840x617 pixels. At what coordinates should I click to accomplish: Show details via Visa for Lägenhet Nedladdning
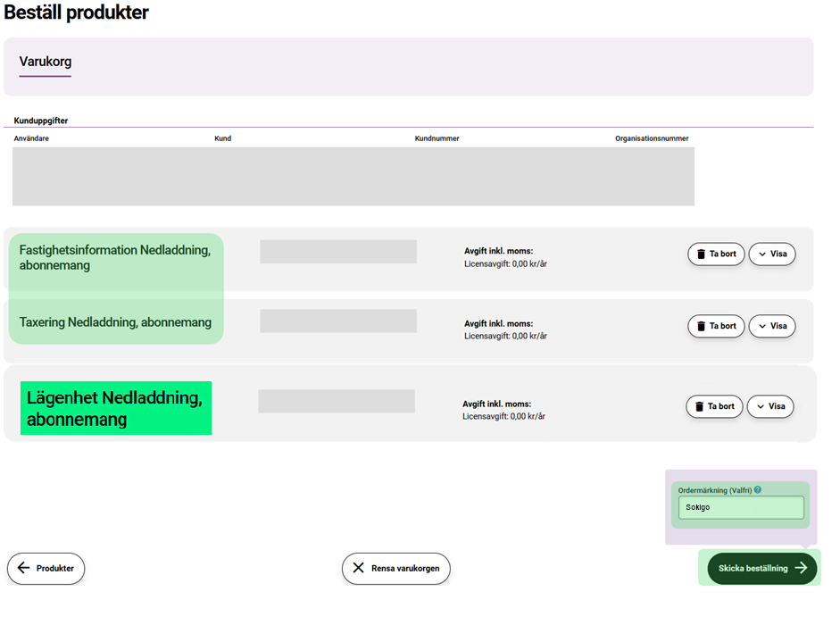(x=769, y=406)
